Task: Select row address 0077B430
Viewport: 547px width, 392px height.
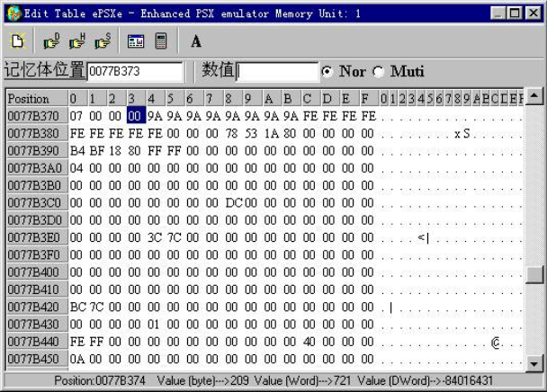Action: (x=37, y=325)
